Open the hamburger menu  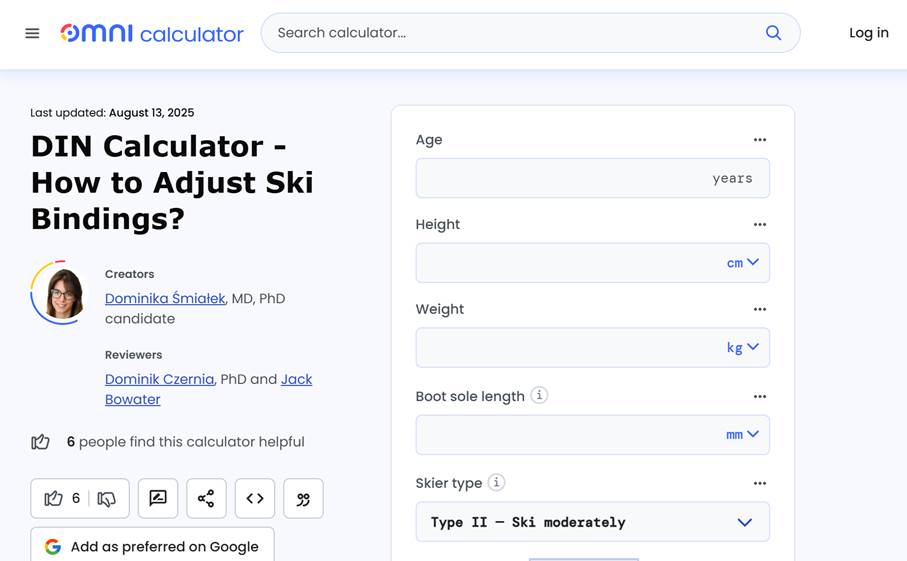32,33
